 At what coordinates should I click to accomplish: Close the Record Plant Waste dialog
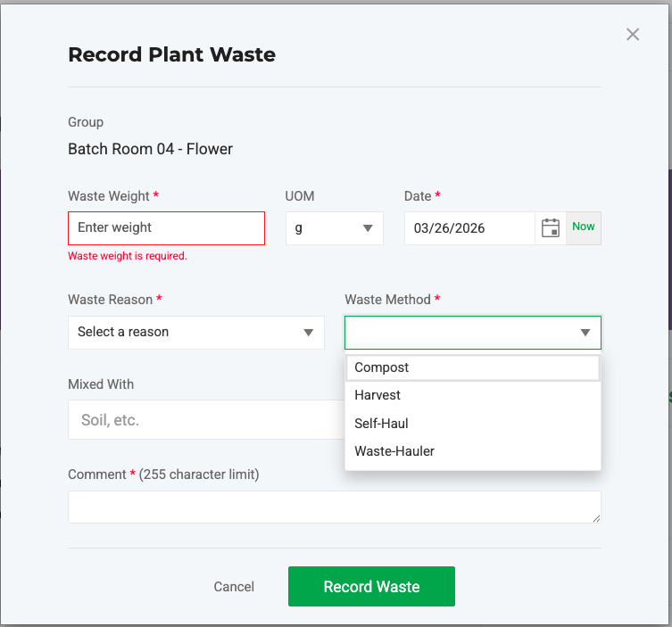pyautogui.click(x=633, y=34)
